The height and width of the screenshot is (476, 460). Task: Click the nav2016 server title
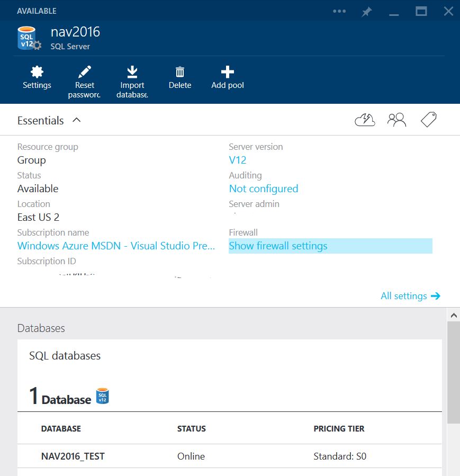[75, 32]
